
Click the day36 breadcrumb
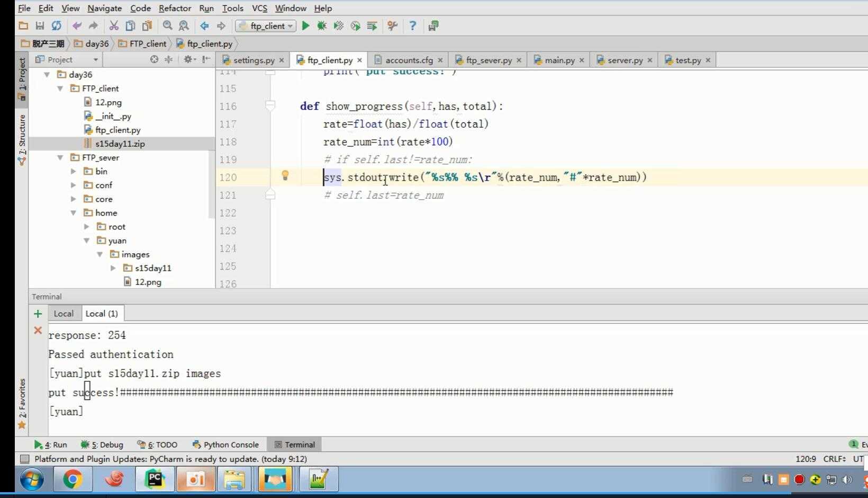pyautogui.click(x=92, y=43)
